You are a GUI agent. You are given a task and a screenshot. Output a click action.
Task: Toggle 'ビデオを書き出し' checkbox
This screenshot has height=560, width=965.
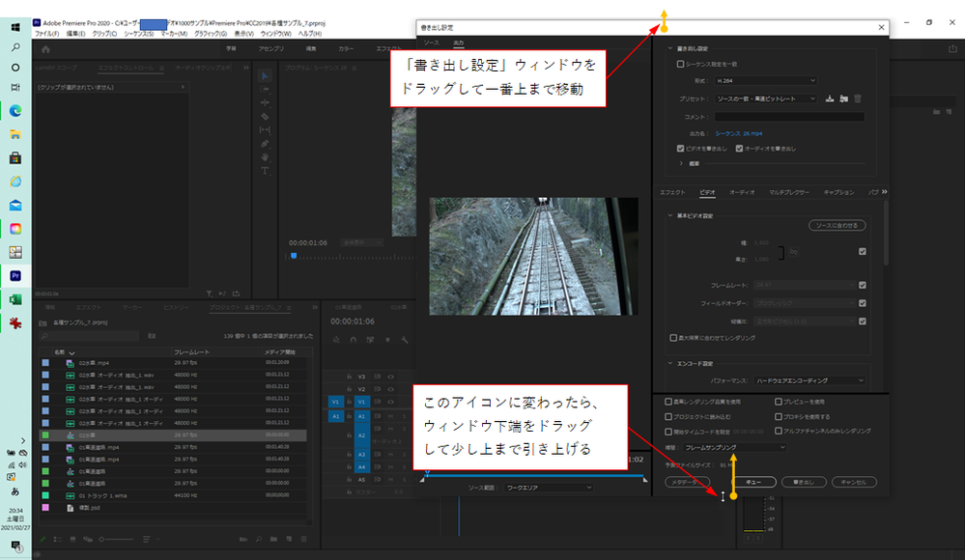(680, 149)
